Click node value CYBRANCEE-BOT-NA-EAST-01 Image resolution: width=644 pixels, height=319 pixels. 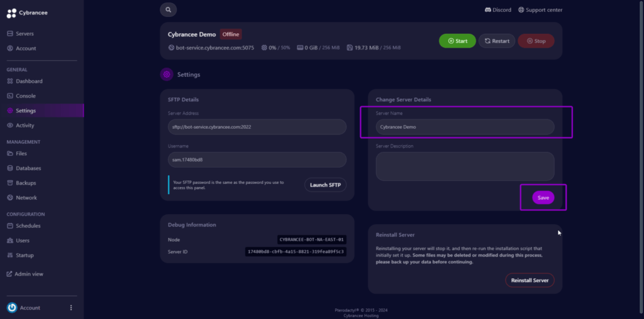(x=312, y=240)
